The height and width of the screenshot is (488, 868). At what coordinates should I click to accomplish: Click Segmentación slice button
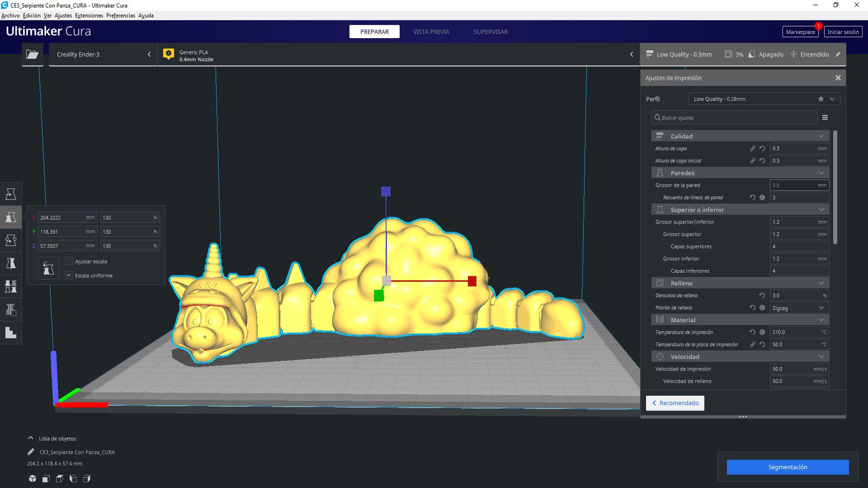(788, 467)
